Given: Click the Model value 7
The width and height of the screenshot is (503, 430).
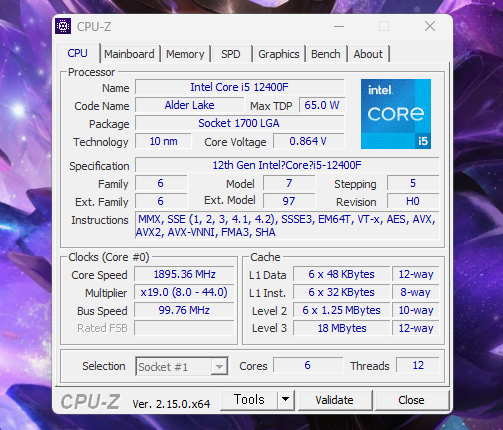Looking at the screenshot, I should pyautogui.click(x=289, y=183).
